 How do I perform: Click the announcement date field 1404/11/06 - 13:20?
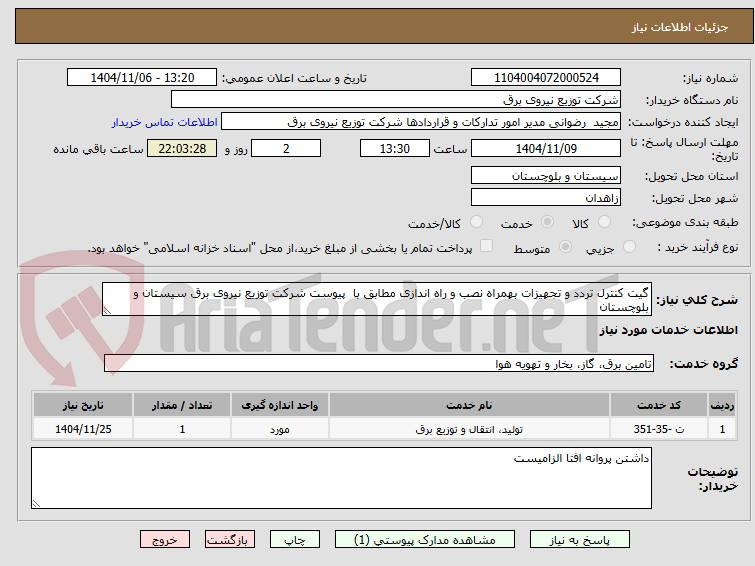(142, 78)
